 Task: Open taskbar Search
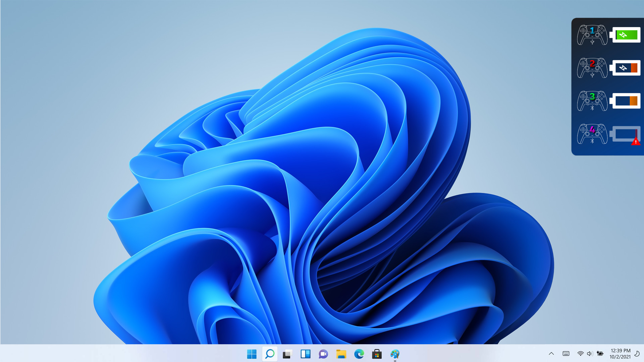point(270,354)
